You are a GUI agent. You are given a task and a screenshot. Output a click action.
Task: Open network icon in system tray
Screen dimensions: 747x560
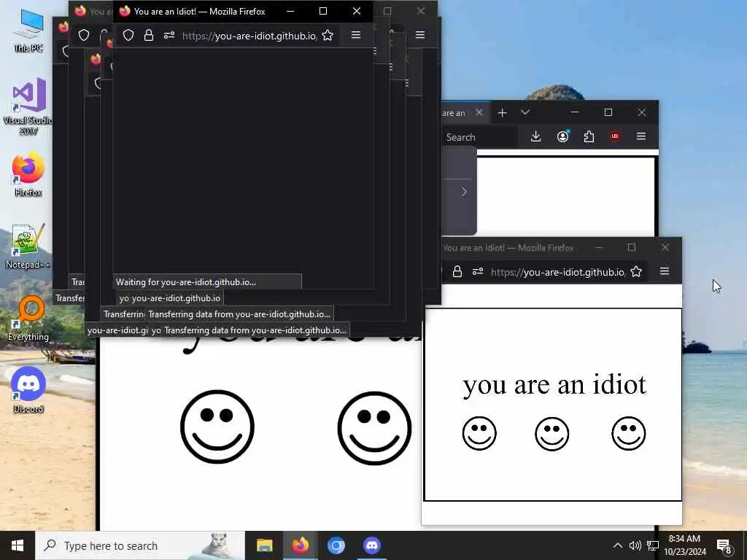[x=653, y=545]
